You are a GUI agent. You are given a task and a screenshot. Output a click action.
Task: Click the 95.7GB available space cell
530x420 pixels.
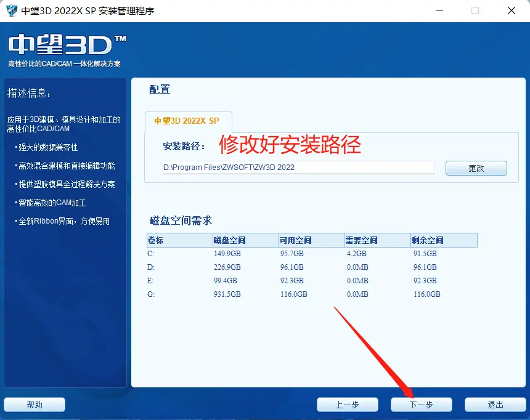pos(292,254)
